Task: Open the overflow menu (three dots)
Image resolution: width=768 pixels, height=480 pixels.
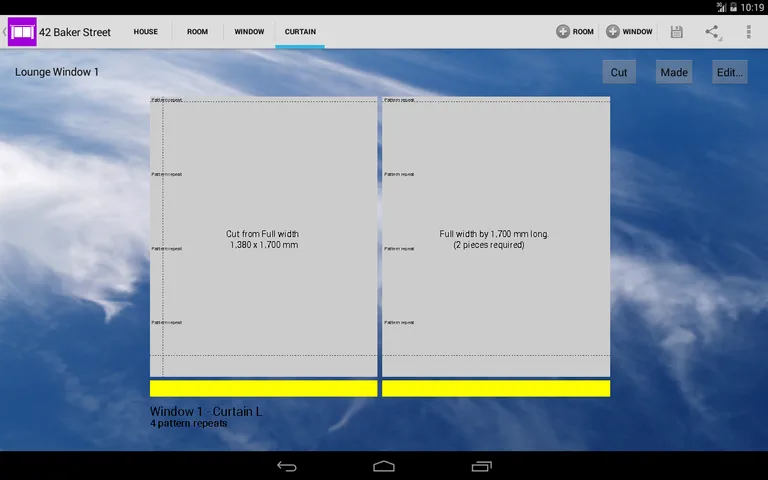Action: pyautogui.click(x=748, y=32)
